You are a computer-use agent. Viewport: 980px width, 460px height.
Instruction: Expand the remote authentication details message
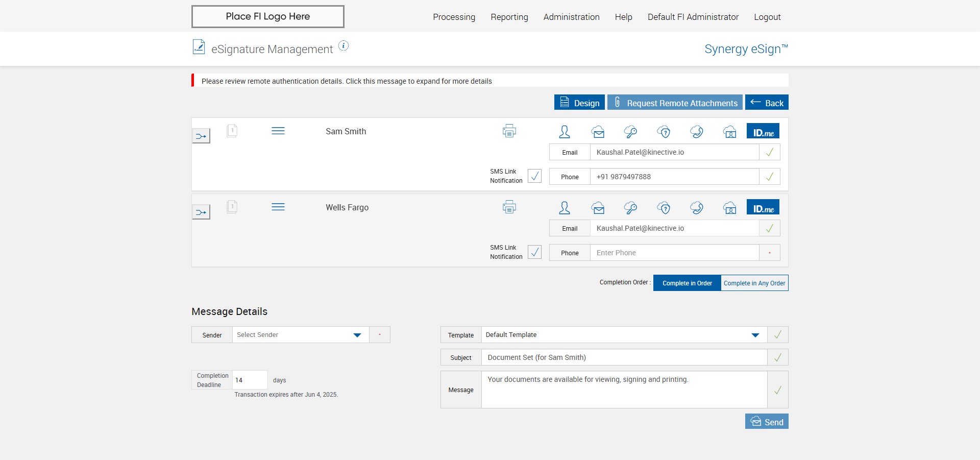pos(347,81)
